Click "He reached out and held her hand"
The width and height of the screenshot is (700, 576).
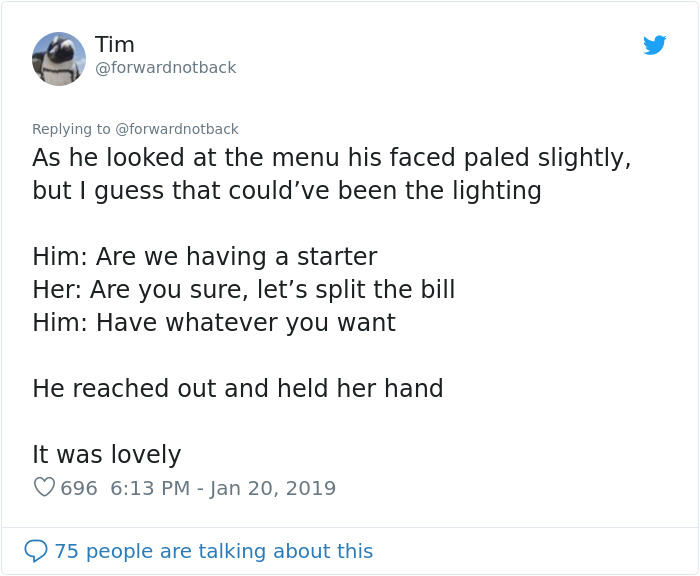[237, 388]
